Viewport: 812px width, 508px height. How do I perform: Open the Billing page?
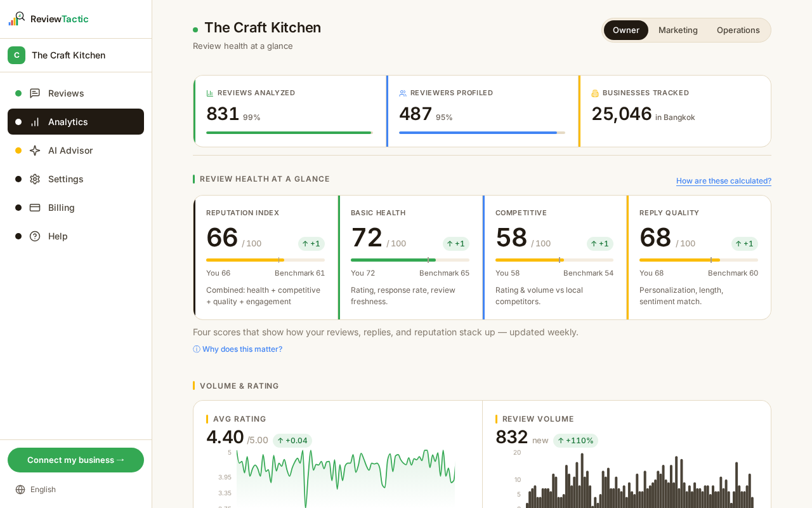[x=76, y=208]
